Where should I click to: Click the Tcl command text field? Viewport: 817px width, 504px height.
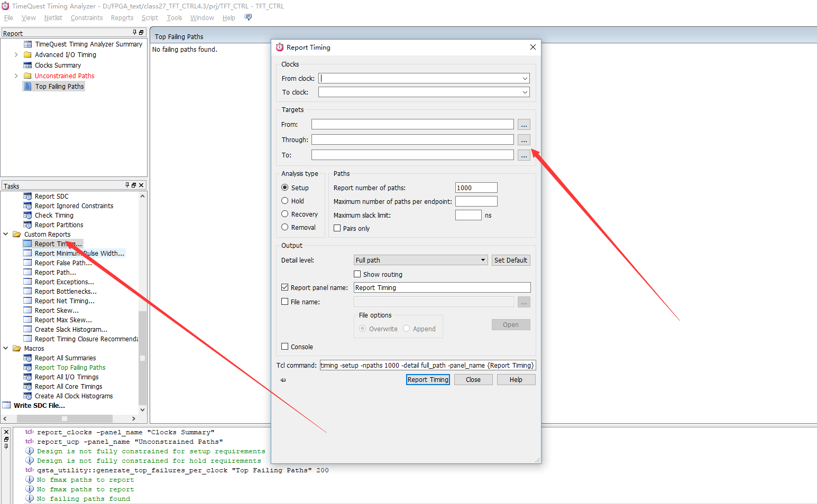click(x=428, y=365)
